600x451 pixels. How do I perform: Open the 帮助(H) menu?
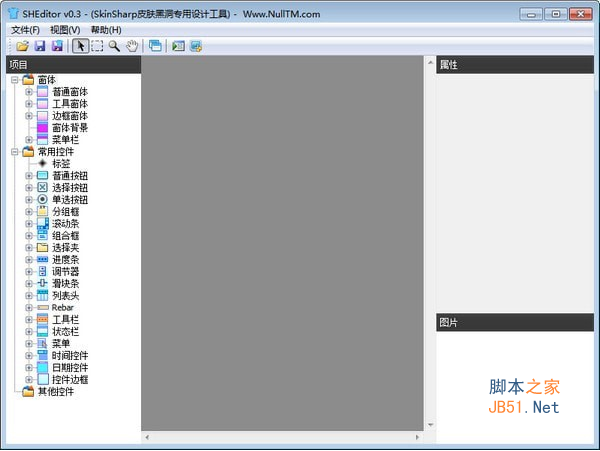[106, 30]
